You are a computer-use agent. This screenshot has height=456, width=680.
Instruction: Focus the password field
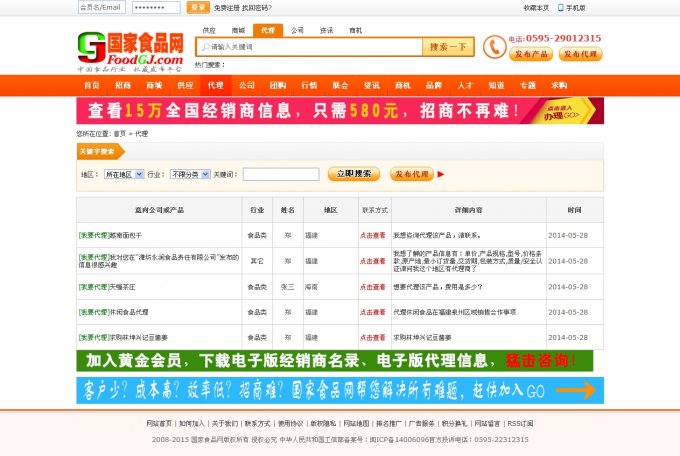pyautogui.click(x=156, y=7)
